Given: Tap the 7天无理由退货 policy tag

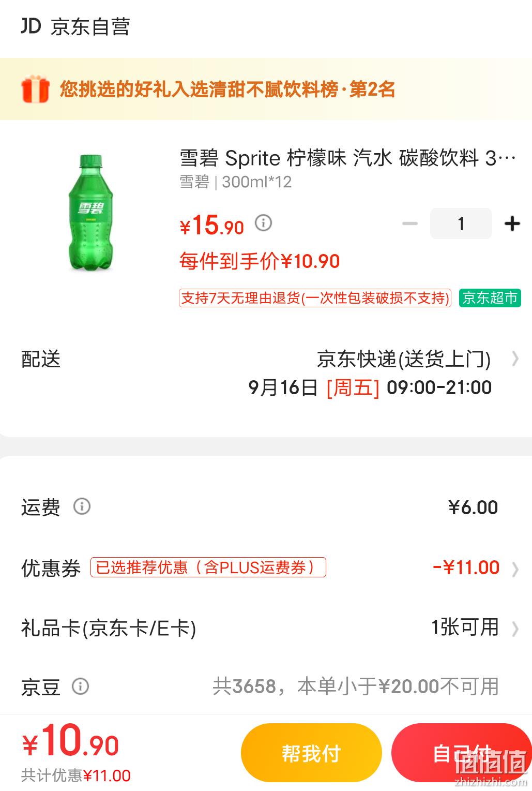Looking at the screenshot, I should tap(315, 298).
